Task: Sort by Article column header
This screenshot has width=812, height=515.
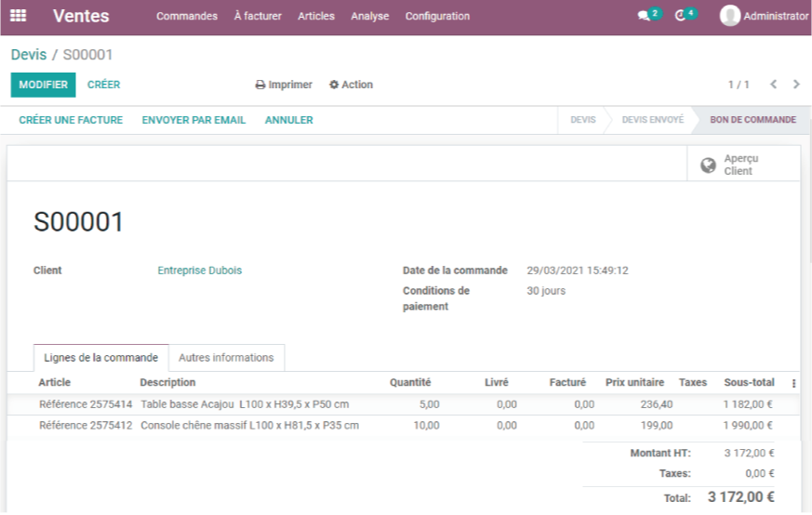Action: tap(54, 382)
